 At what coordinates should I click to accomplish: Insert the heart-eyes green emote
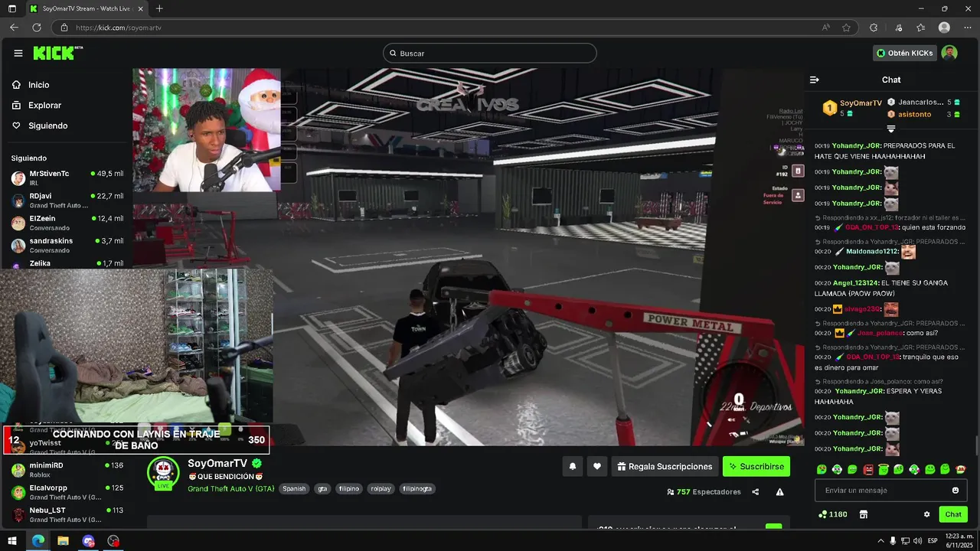(822, 469)
